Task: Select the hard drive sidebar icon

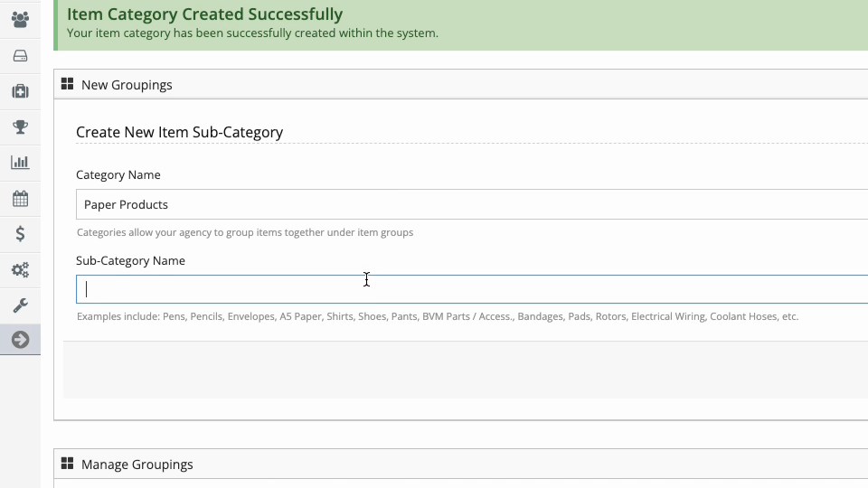Action: 20,56
